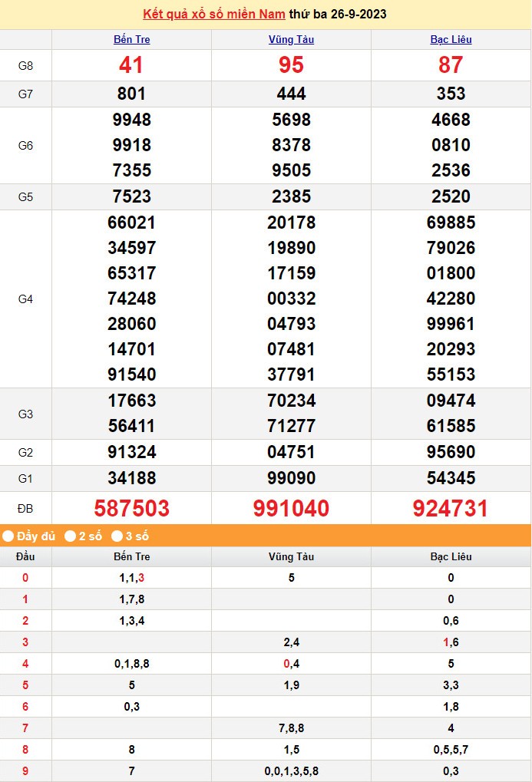
Task: Click the G8 result 95
Action: pyautogui.click(x=291, y=65)
